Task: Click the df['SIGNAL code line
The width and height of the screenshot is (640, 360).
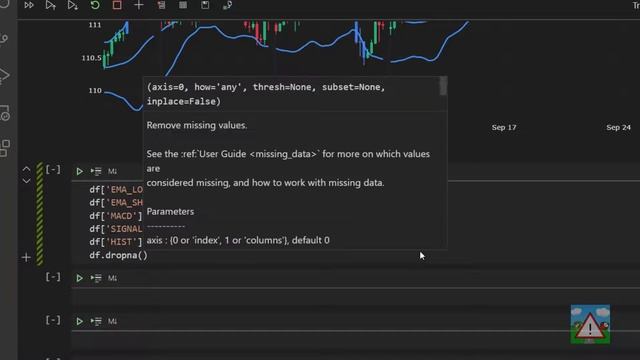Action: pyautogui.click(x=116, y=229)
